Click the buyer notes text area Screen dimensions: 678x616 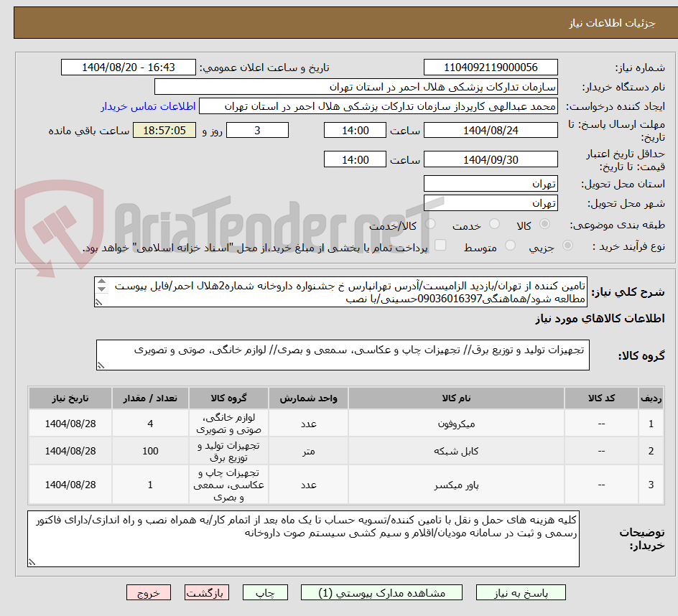303,538
